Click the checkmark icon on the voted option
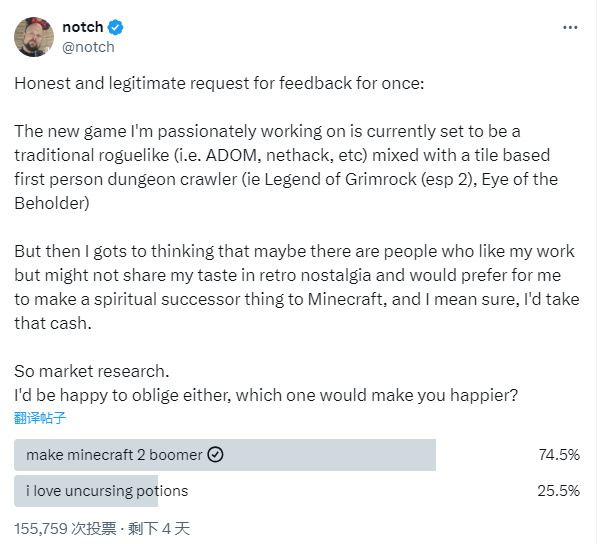This screenshot has width=603, height=544. [215, 455]
